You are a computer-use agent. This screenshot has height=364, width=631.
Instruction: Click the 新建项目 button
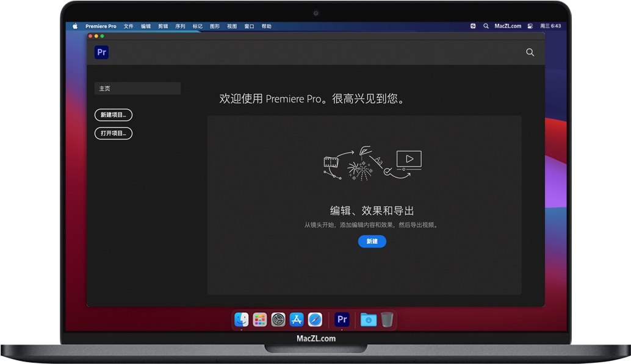click(114, 115)
